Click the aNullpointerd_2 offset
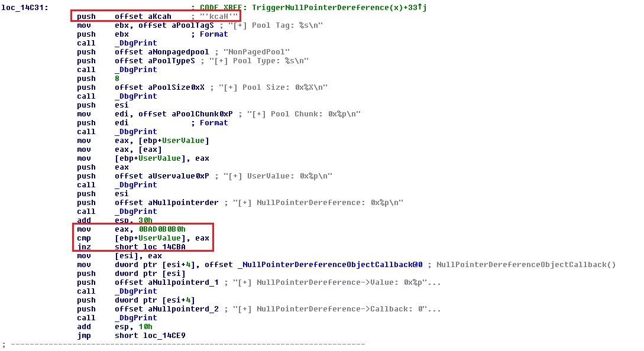This screenshot has width=644, height=351. (183, 309)
